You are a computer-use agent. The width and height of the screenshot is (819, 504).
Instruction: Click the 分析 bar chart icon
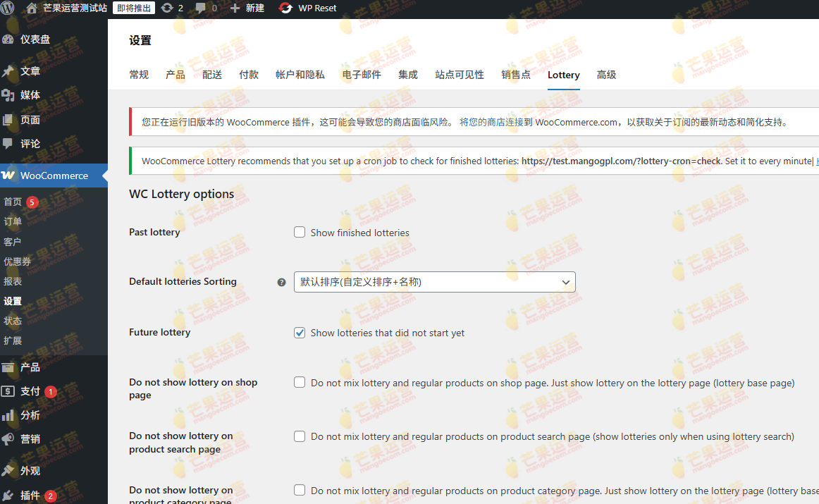8,415
